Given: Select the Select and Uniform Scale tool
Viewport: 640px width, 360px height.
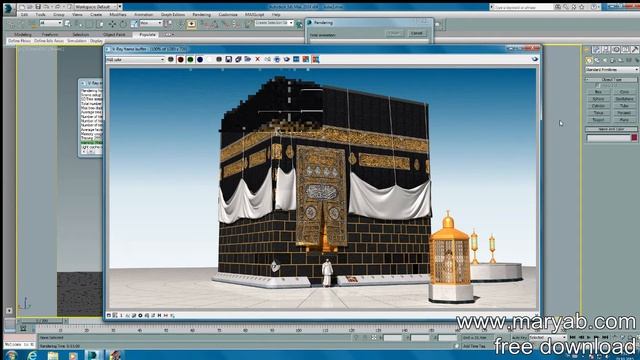Looking at the screenshot, I should tap(134, 24).
